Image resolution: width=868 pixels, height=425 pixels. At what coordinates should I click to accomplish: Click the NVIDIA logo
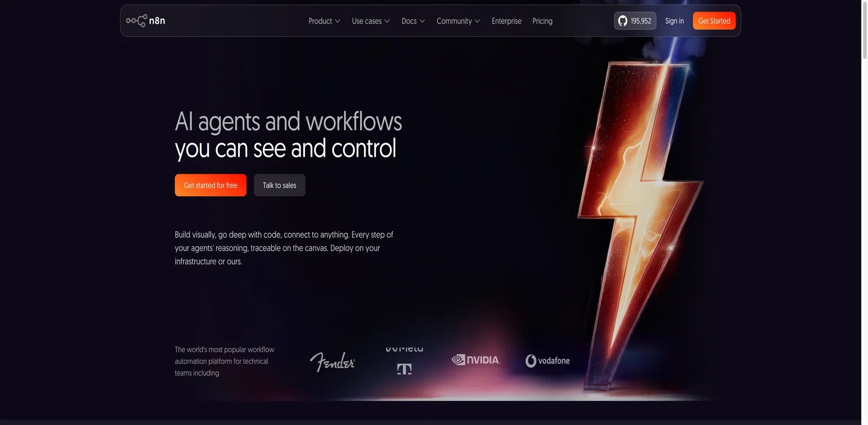pos(476,360)
